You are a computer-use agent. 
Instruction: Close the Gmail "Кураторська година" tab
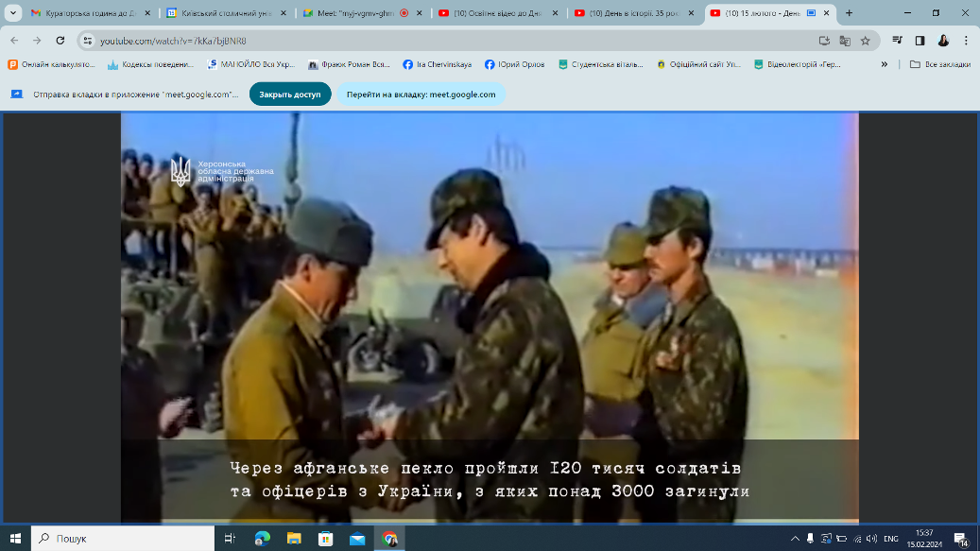tap(147, 12)
